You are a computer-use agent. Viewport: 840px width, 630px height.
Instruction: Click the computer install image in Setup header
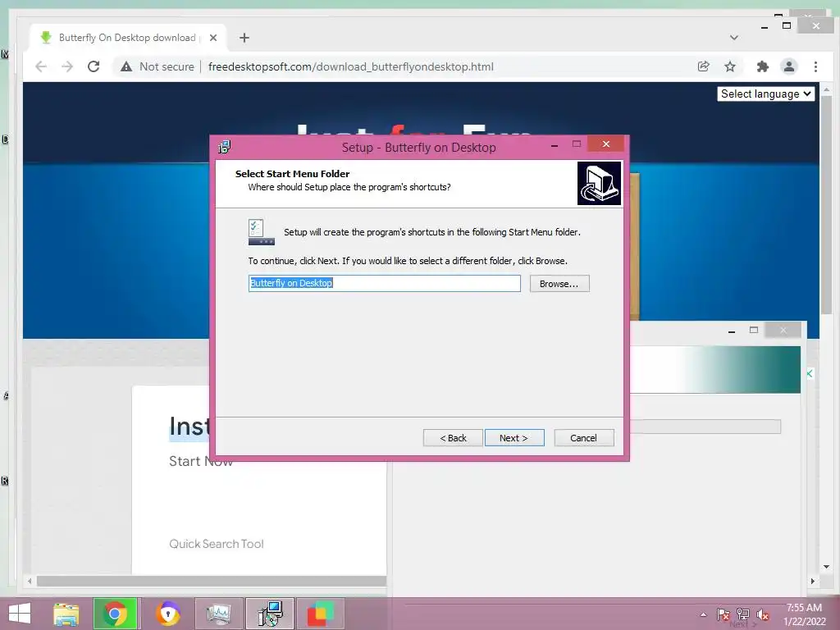coord(599,183)
